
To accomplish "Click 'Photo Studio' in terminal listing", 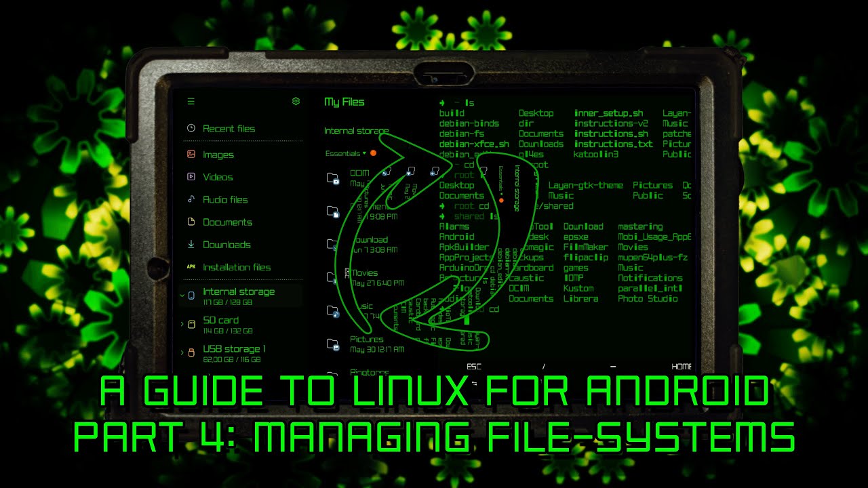I will pyautogui.click(x=648, y=298).
